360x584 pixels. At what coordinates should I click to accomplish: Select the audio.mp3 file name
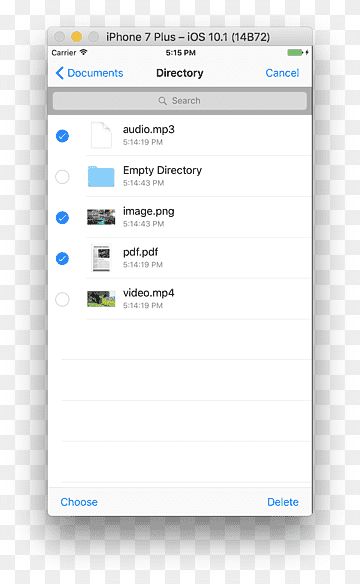(x=149, y=130)
